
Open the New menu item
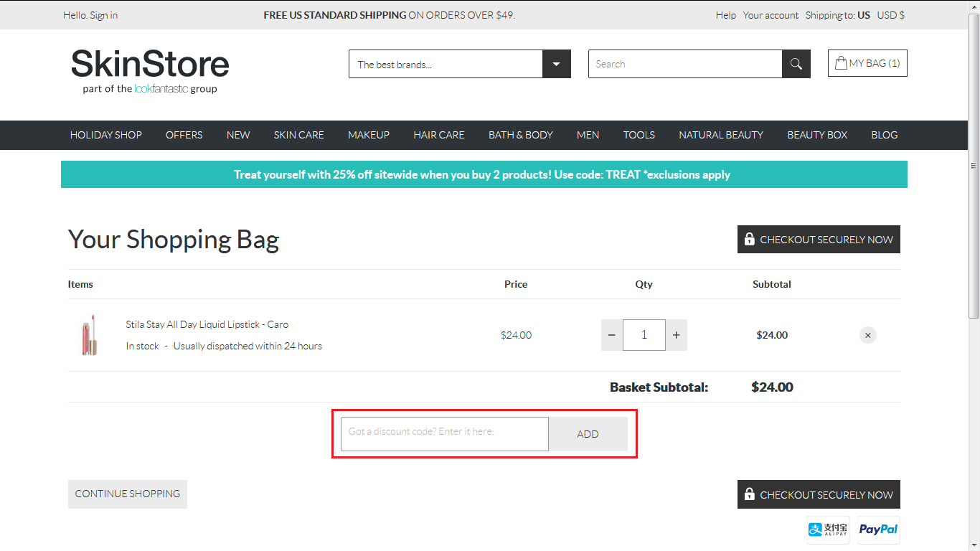[238, 135]
